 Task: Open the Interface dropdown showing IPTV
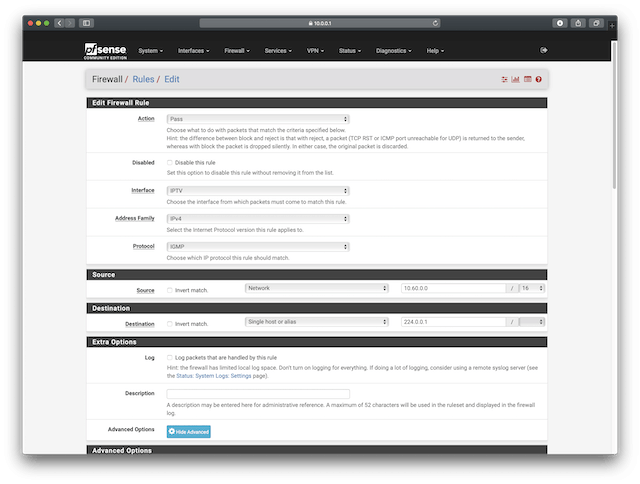pos(258,191)
